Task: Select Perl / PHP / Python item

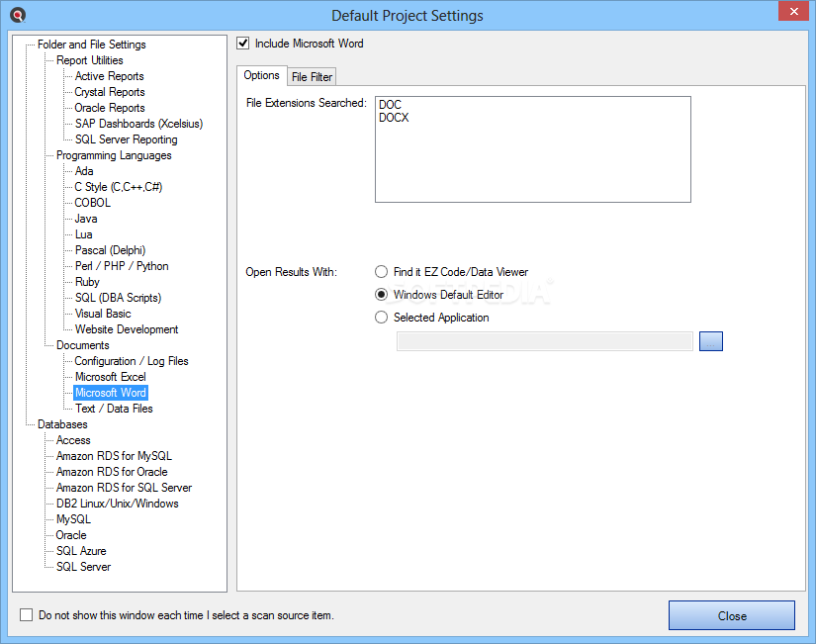Action: point(122,266)
